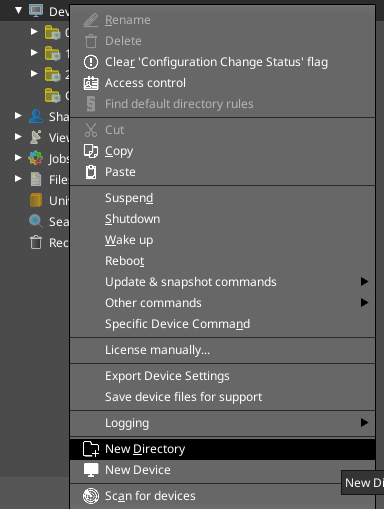Select highlighted New Directory entry
The height and width of the screenshot is (509, 384).
pyautogui.click(x=222, y=449)
